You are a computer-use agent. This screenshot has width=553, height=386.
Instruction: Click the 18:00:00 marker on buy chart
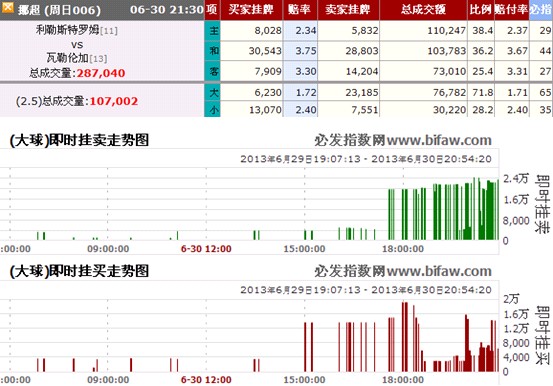pyautogui.click(x=403, y=380)
